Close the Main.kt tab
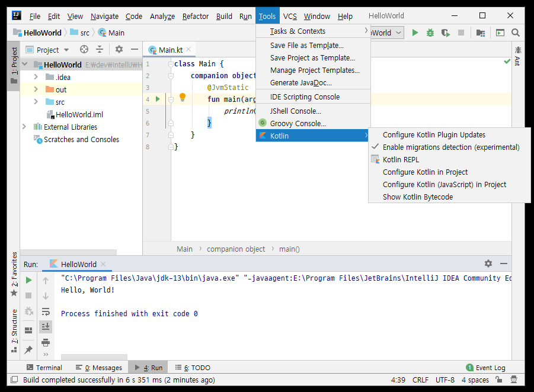This screenshot has width=534, height=392. tap(188, 49)
